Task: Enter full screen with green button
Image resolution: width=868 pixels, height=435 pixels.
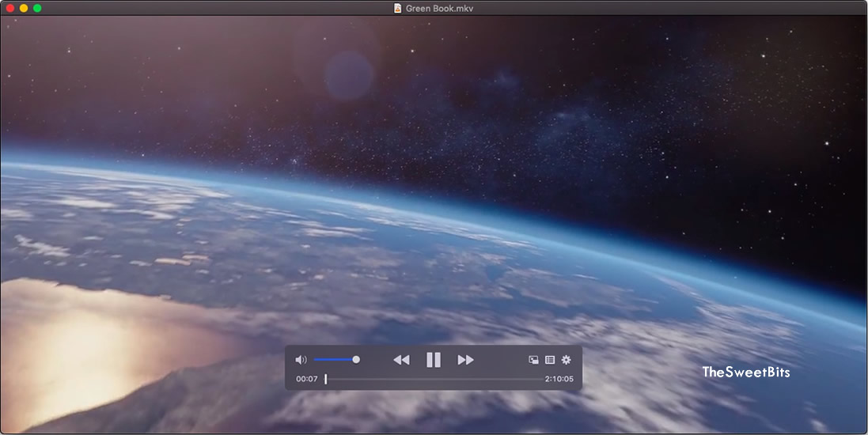Action: coord(37,8)
